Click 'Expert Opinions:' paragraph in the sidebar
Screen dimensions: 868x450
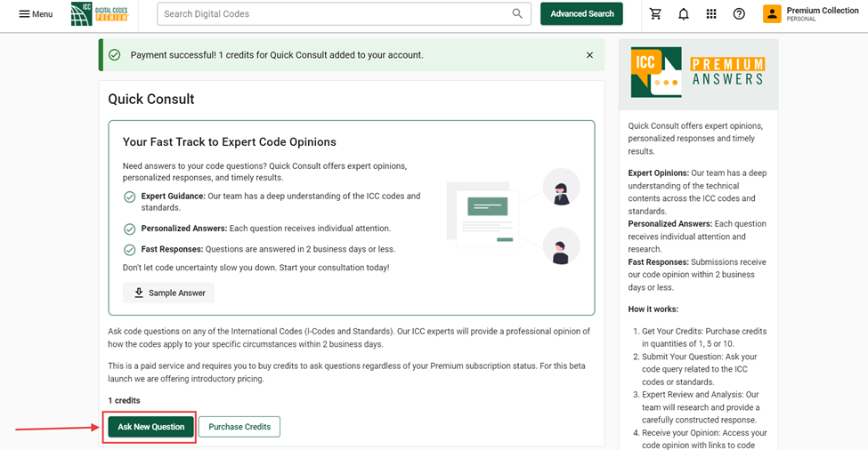tap(697, 192)
